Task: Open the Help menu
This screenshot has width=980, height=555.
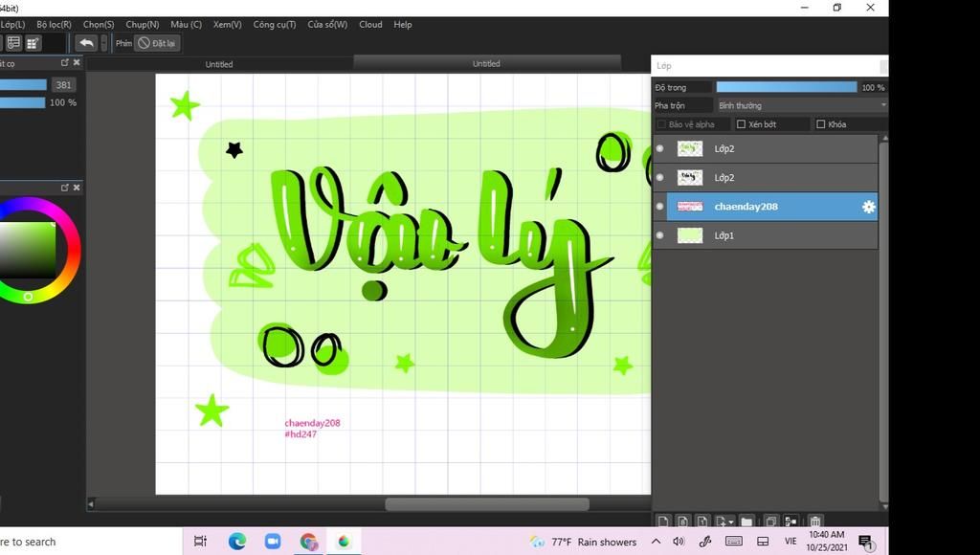Action: 403,24
